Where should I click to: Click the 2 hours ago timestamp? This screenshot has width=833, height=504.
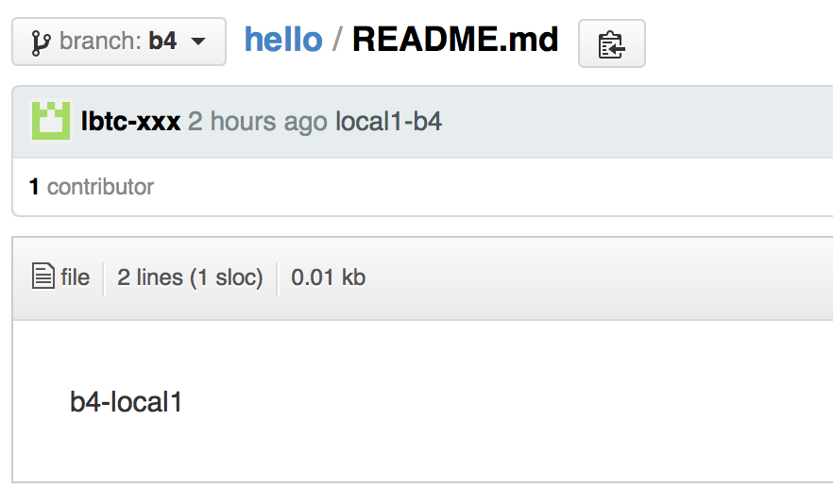[x=258, y=121]
